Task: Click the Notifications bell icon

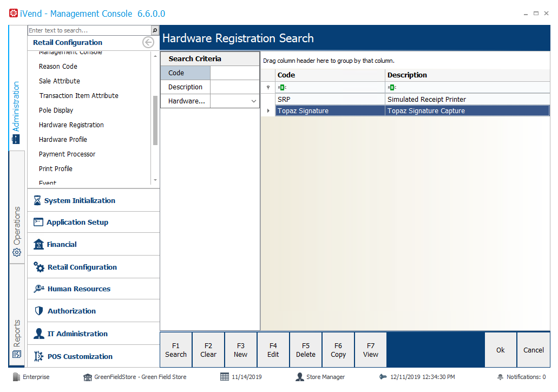Action: coord(500,377)
